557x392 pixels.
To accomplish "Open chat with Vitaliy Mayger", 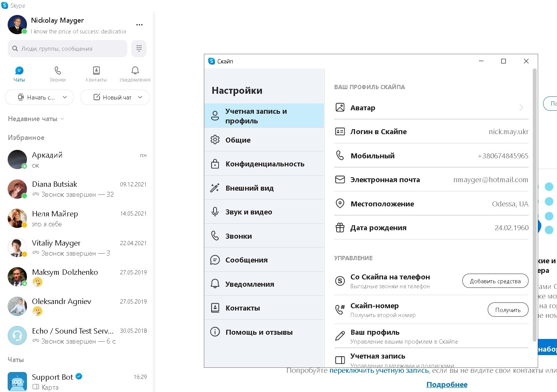I will pyautogui.click(x=77, y=247).
